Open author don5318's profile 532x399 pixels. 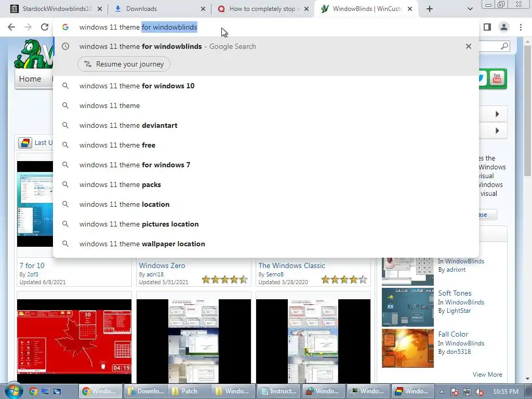coord(458,352)
